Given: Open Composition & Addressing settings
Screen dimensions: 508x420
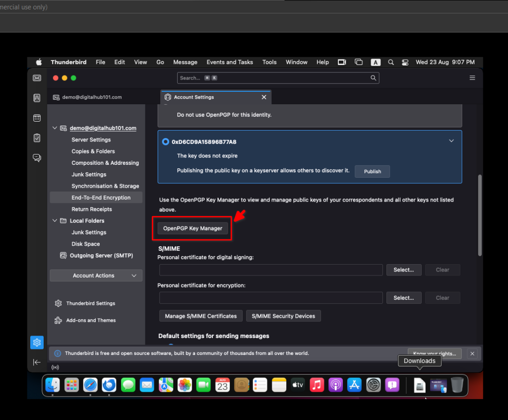Looking at the screenshot, I should [105, 163].
